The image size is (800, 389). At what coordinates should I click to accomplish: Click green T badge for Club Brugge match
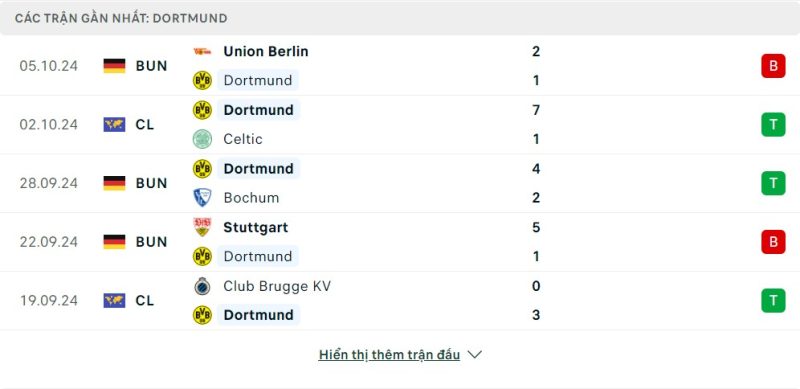click(x=773, y=300)
